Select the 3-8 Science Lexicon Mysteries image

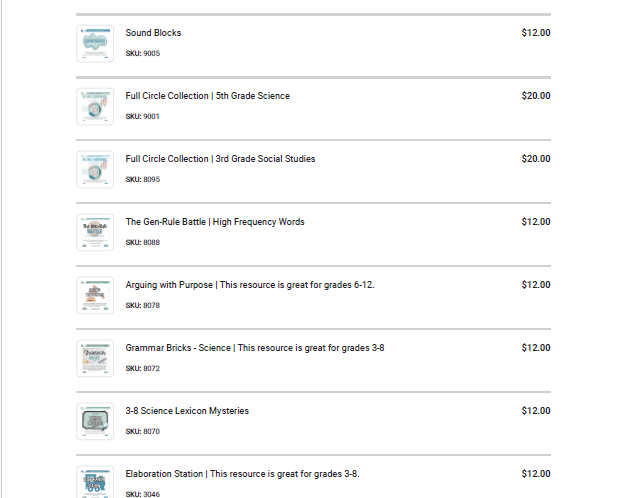[95, 421]
